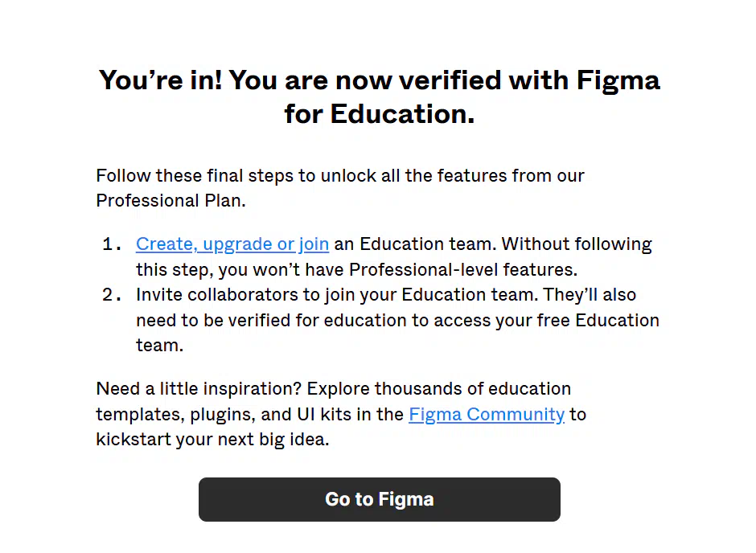Viewport: 756px width, 553px height.
Task: Click the lone "team." line in step two
Action: (159, 346)
